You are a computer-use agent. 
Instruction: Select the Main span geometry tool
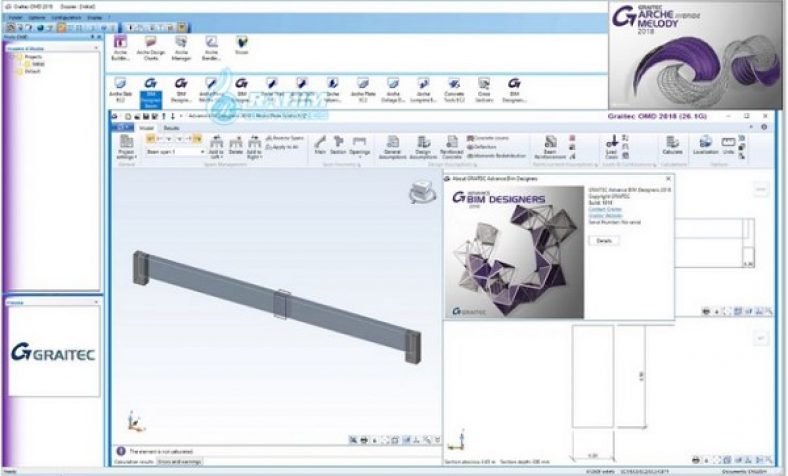coord(320,145)
